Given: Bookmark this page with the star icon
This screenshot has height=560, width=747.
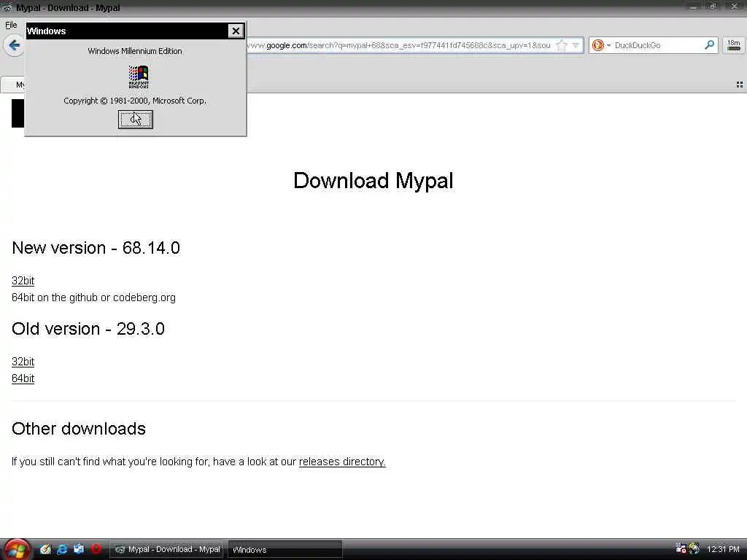Looking at the screenshot, I should click(562, 45).
